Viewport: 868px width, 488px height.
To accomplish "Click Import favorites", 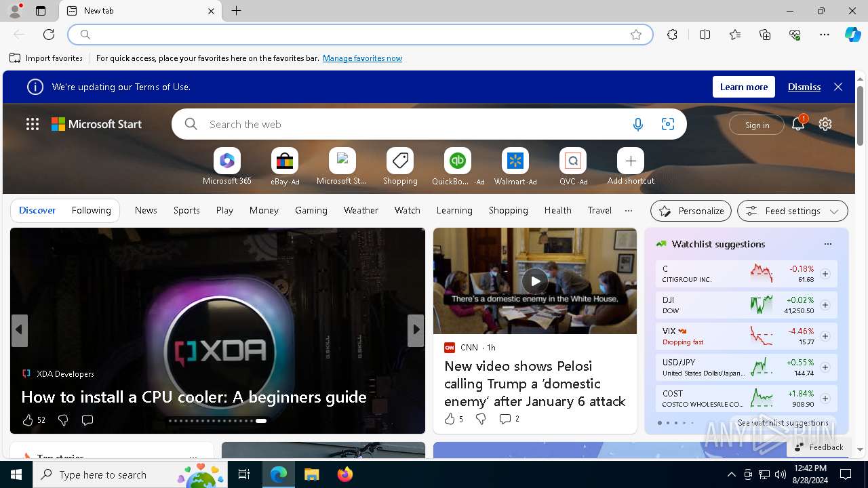I will point(46,58).
